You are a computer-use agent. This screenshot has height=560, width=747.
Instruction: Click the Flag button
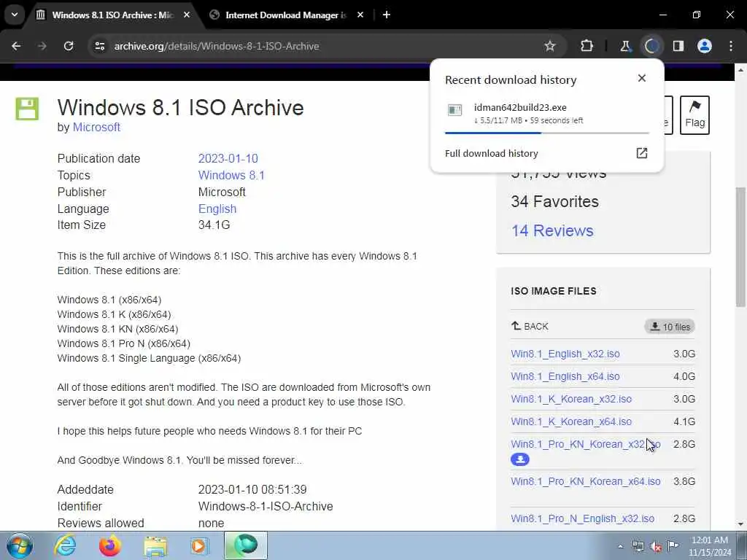pos(694,115)
